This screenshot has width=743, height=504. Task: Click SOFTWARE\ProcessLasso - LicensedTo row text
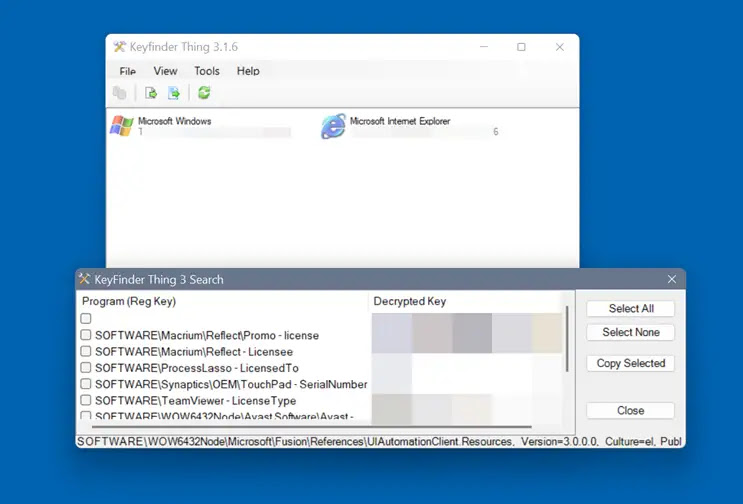click(197, 368)
